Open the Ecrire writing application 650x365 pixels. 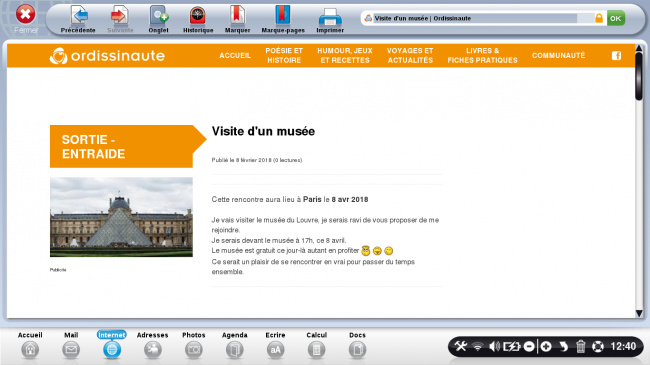[x=275, y=345]
